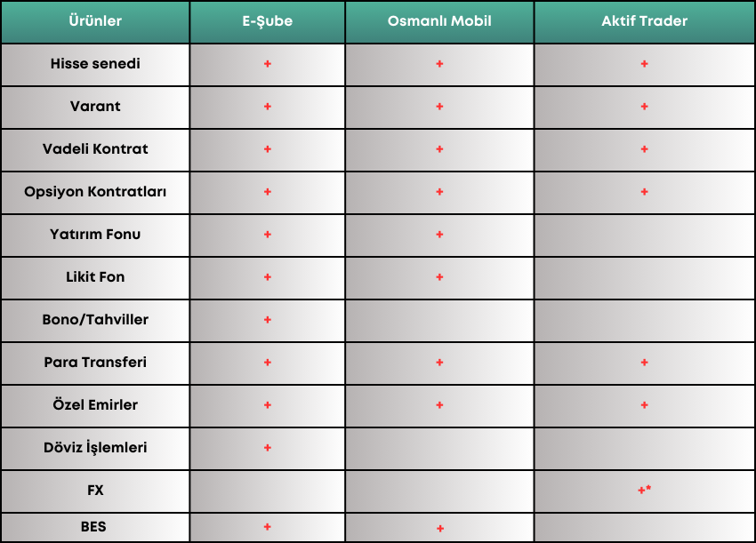The height and width of the screenshot is (543, 756).
Task: Select the Döviz İşlemleri row label
Action: click(x=95, y=447)
